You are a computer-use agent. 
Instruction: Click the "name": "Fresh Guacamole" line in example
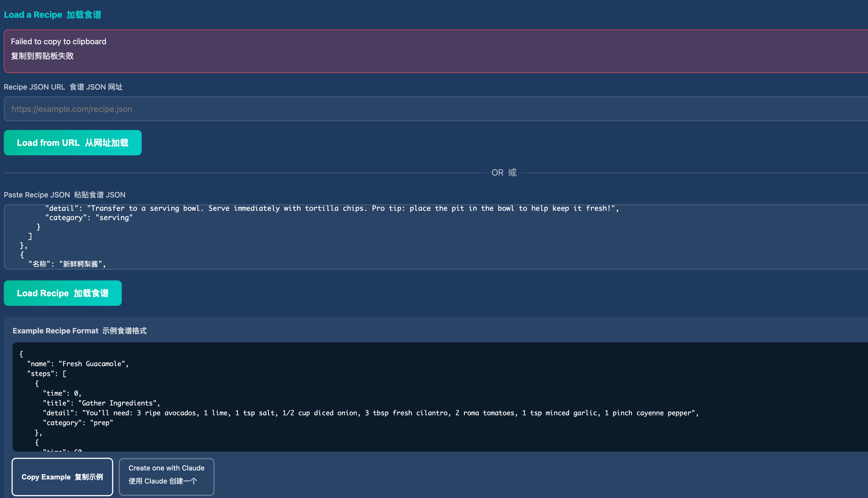78,364
